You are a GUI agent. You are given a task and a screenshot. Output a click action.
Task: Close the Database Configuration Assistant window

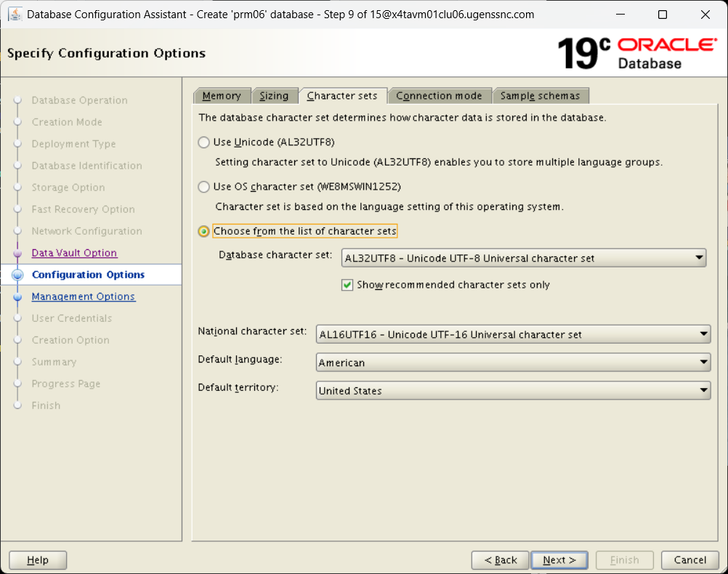[705, 15]
